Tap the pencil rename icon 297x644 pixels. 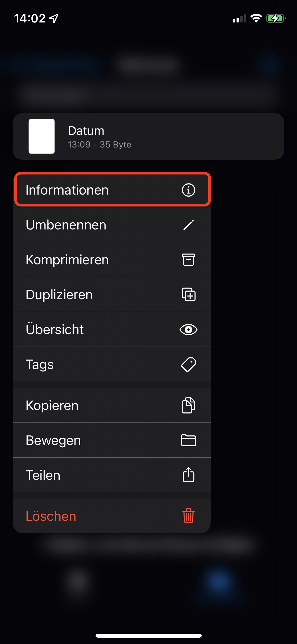point(188,225)
